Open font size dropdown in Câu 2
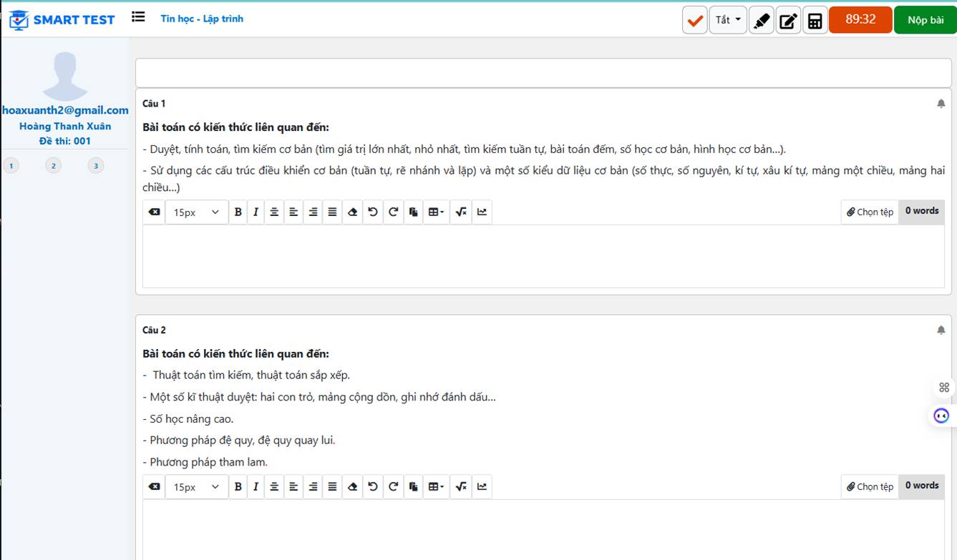This screenshot has width=957, height=560. click(x=197, y=486)
